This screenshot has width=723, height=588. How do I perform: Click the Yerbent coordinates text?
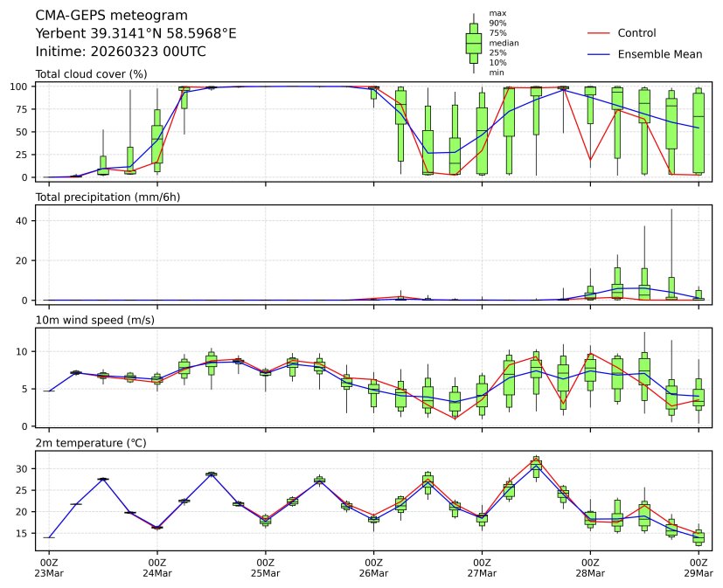pyautogui.click(x=136, y=33)
